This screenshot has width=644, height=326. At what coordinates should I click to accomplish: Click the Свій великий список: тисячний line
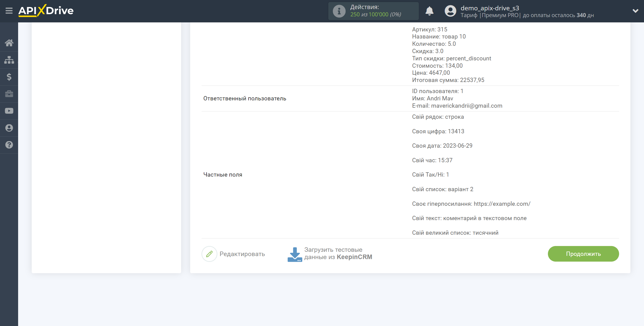455,233
